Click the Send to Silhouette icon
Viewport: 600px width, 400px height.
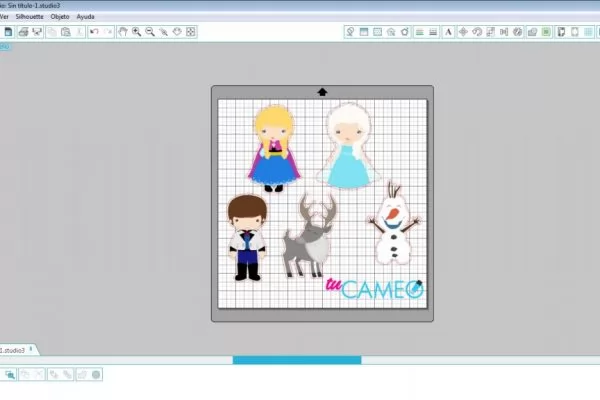click(x=37, y=32)
